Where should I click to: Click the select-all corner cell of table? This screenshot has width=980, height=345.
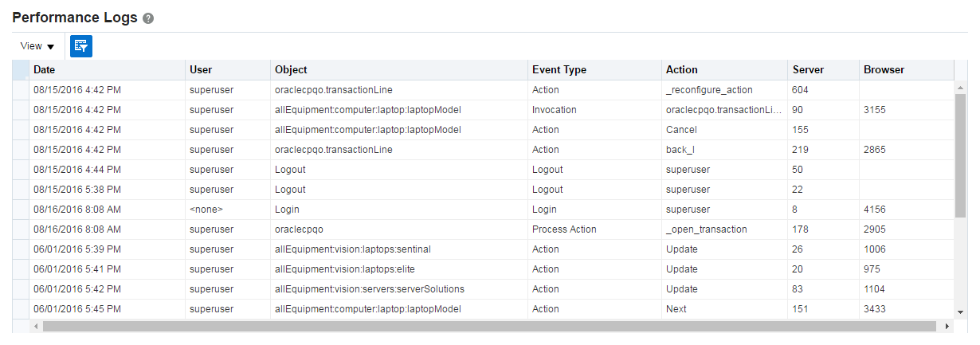pos(21,70)
